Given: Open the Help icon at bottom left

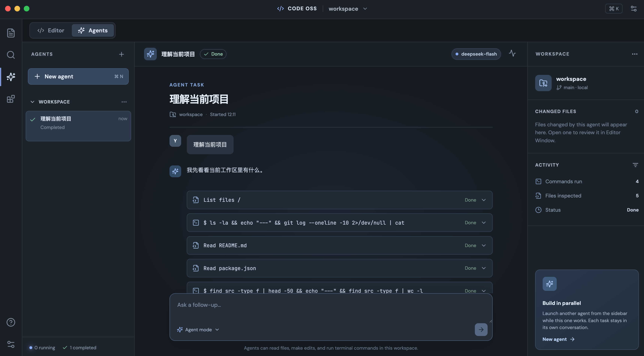Looking at the screenshot, I should click(11, 322).
